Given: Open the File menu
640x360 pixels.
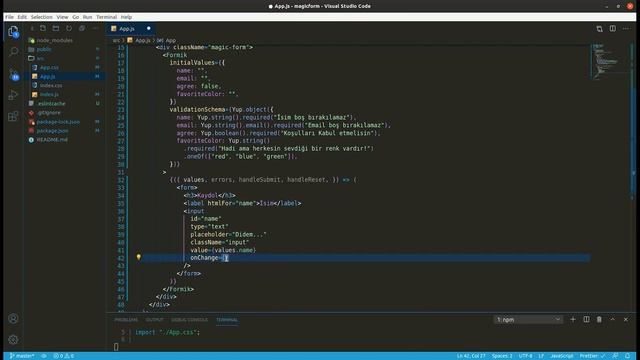Looking at the screenshot, I should pyautogui.click(x=9, y=17).
